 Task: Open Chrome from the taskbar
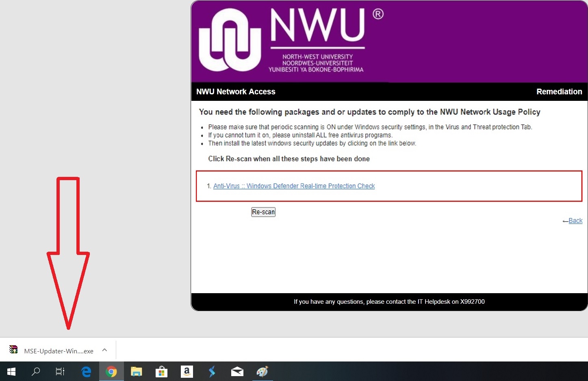point(111,371)
